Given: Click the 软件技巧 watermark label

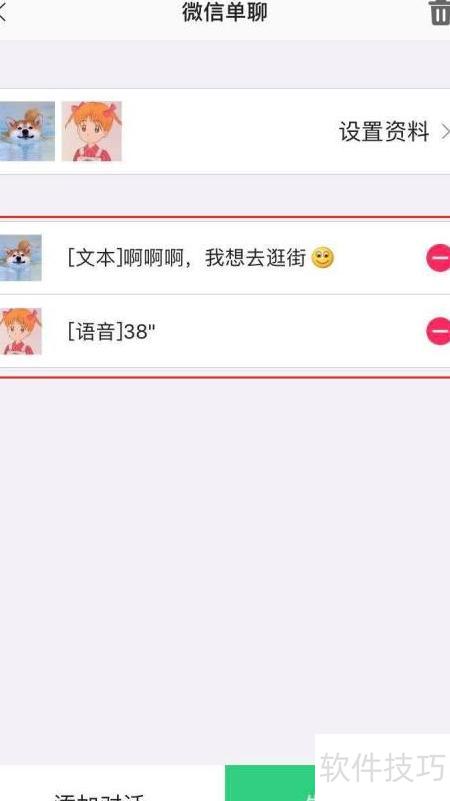Looking at the screenshot, I should 383,767.
